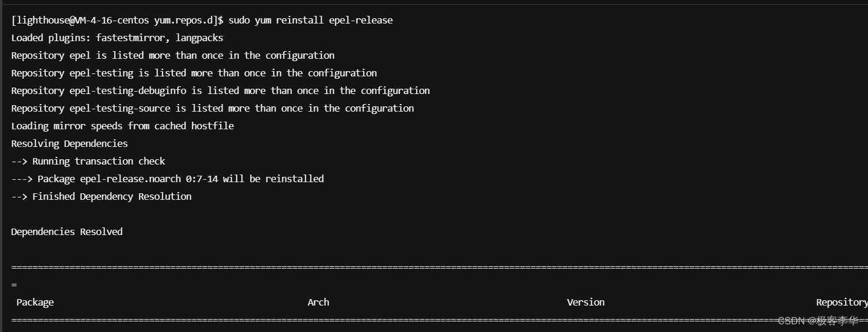The width and height of the screenshot is (868, 332).
Task: Click the 'yum.repos.d' directory in prompt
Action: (x=185, y=20)
